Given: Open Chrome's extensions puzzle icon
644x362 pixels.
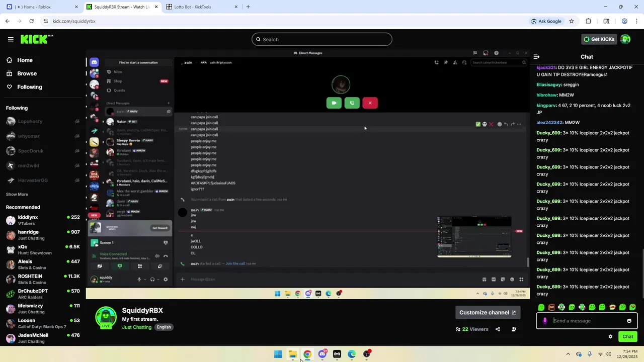Looking at the screenshot, I should coord(588,21).
